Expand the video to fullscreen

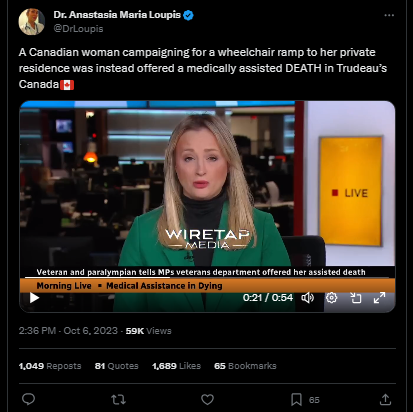point(379,298)
